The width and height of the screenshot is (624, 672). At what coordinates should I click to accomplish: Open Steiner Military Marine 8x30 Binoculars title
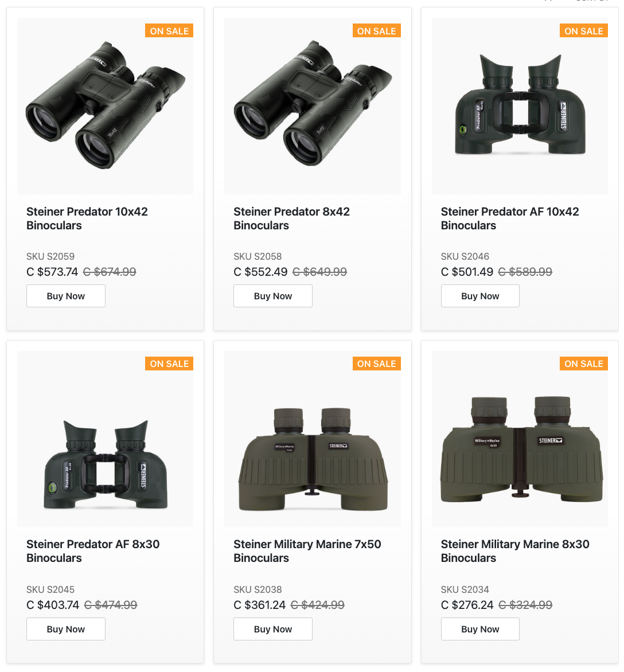click(514, 551)
